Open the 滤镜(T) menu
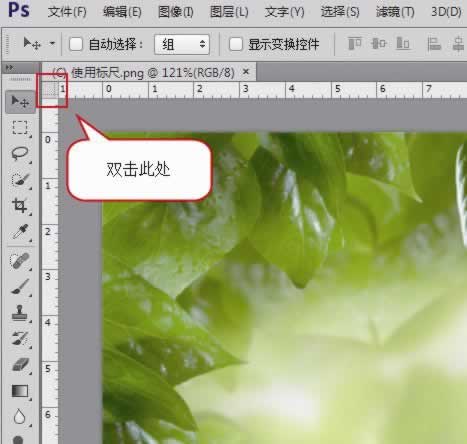 click(395, 12)
